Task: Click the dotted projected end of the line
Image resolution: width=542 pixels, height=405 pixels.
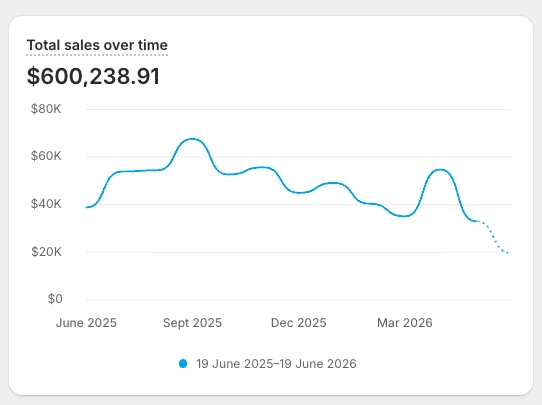Action: click(507, 253)
